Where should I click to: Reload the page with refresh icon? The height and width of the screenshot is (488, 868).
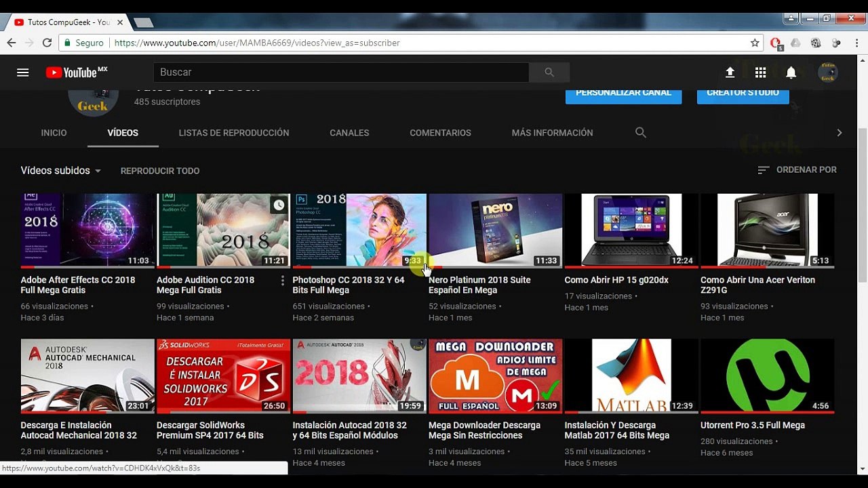[x=47, y=43]
